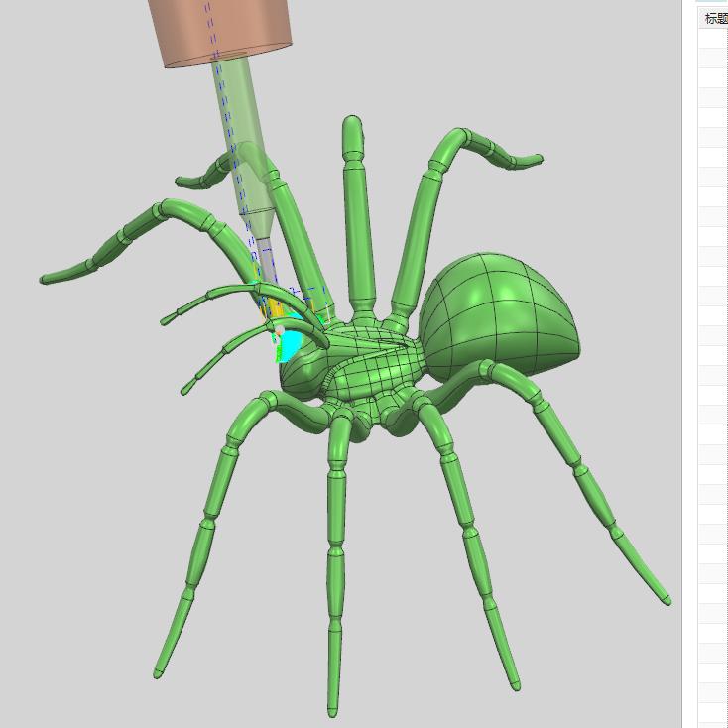The image size is (728, 728).
Task: Click the curled tip of upper-left leg
Action: (182, 181)
